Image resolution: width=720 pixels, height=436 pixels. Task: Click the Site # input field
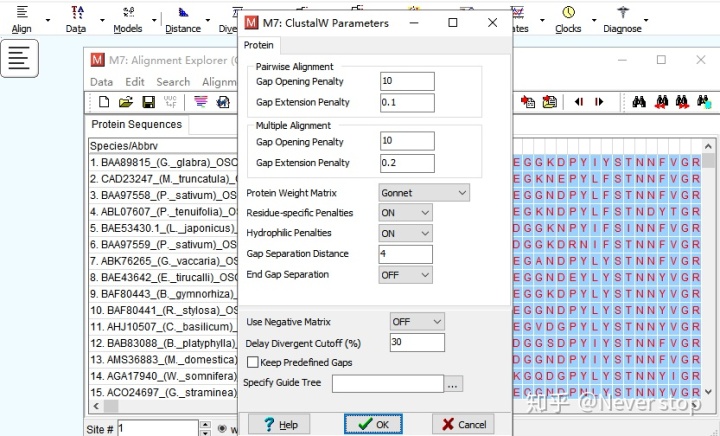[x=158, y=428]
